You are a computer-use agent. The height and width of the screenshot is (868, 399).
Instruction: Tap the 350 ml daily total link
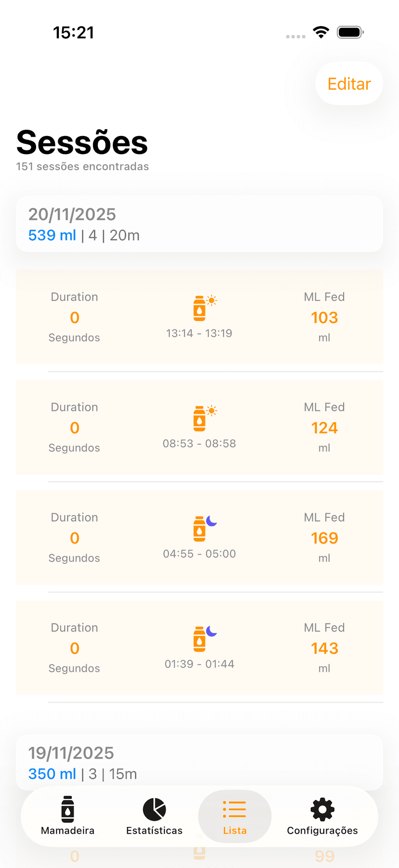52,774
